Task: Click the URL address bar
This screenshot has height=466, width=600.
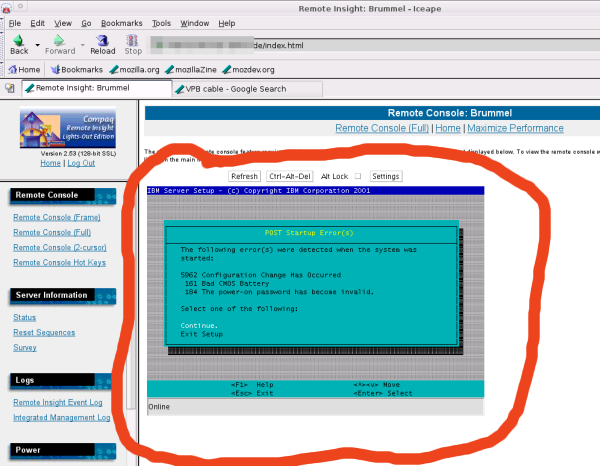Action: (375, 45)
